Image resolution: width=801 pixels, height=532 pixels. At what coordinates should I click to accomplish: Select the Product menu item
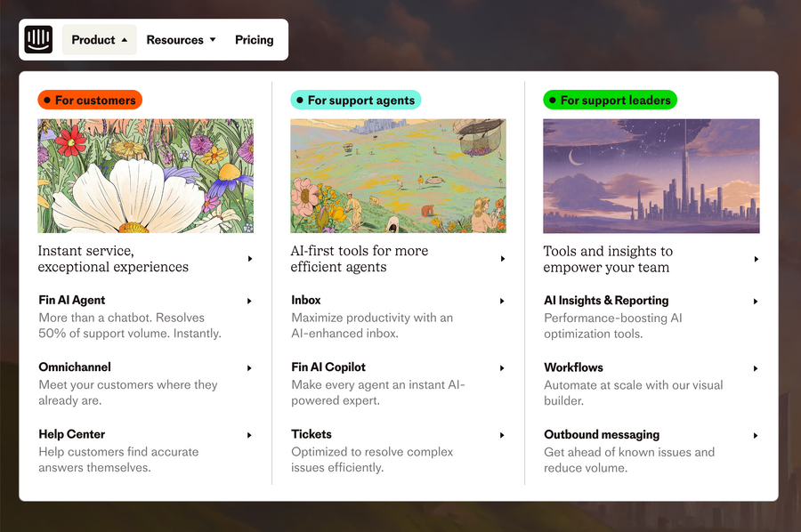[93, 39]
